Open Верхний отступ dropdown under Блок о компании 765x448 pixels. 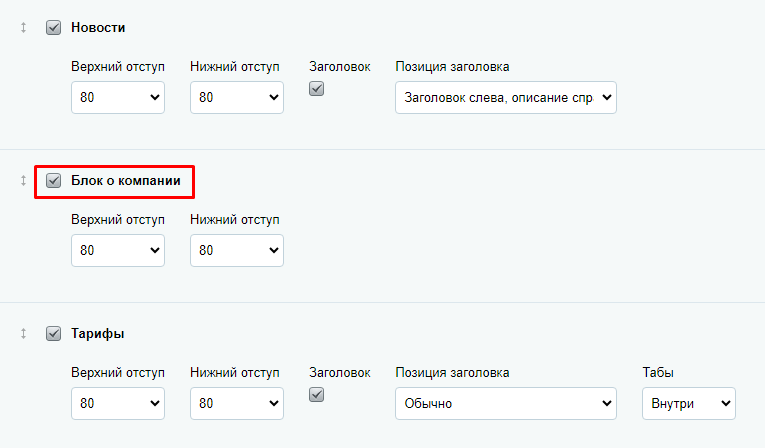(x=118, y=250)
